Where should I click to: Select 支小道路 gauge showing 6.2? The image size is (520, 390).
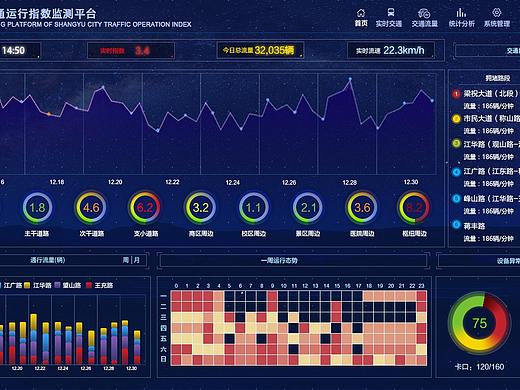click(145, 208)
